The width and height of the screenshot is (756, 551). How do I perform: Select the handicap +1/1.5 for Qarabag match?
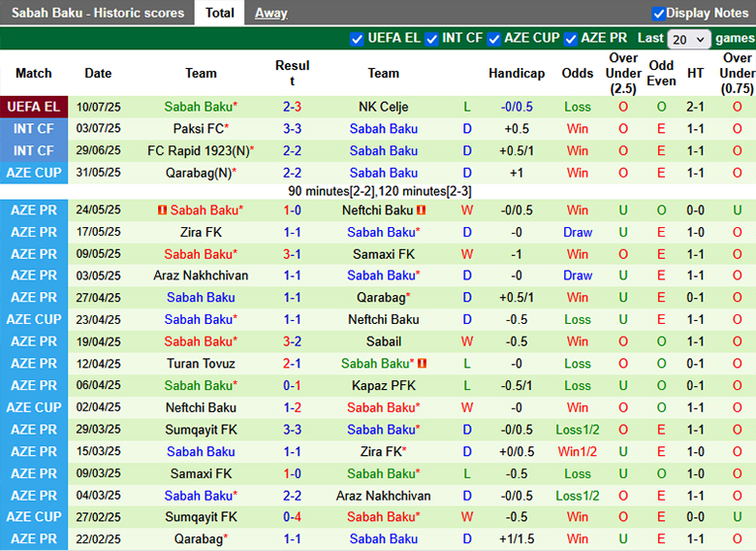517,539
